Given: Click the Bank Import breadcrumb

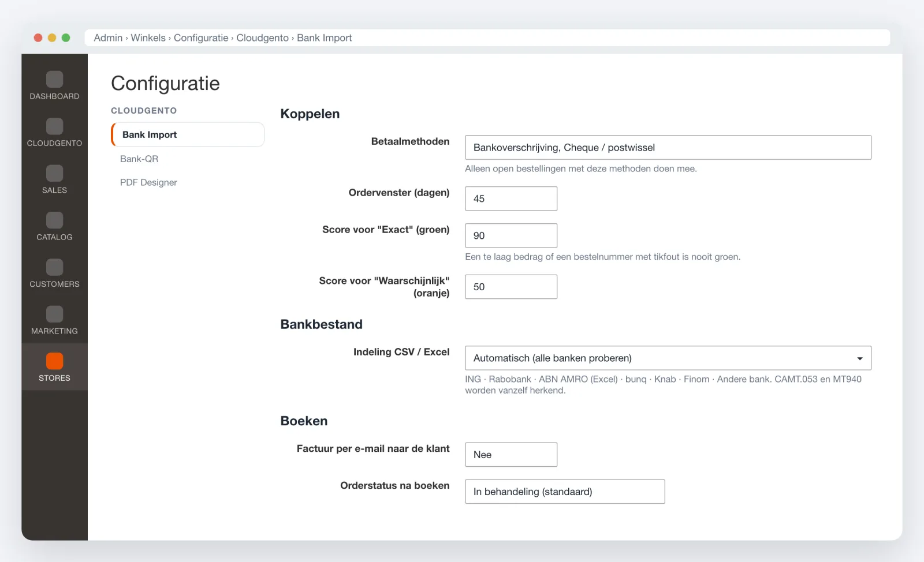Looking at the screenshot, I should click(x=324, y=38).
